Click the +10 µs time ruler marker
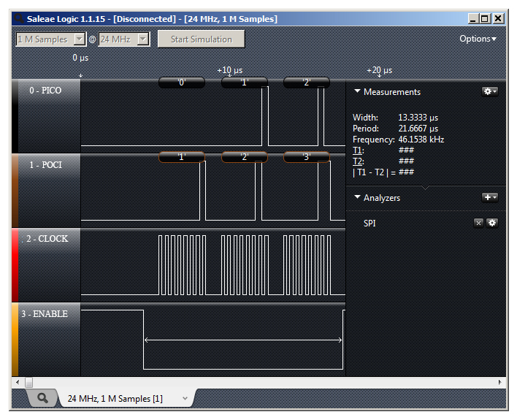 230,70
